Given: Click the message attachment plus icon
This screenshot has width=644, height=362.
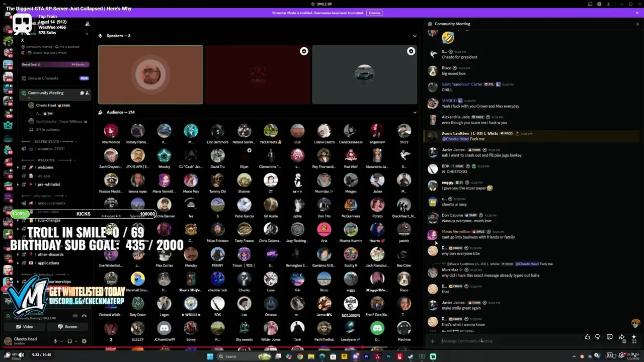Looking at the screenshot, I should (x=432, y=341).
